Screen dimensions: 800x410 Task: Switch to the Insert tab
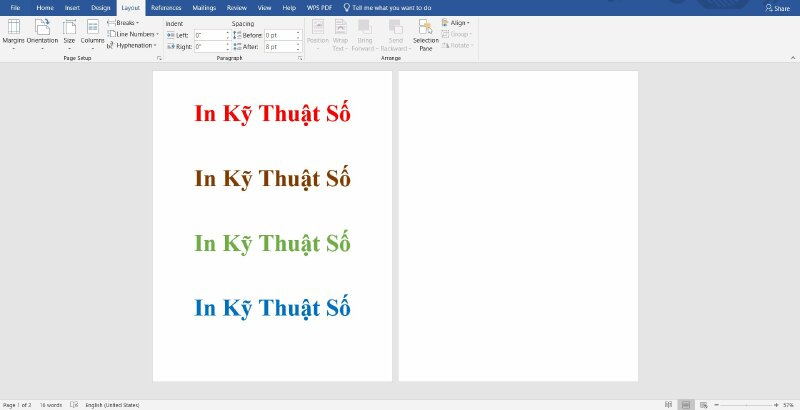[72, 8]
